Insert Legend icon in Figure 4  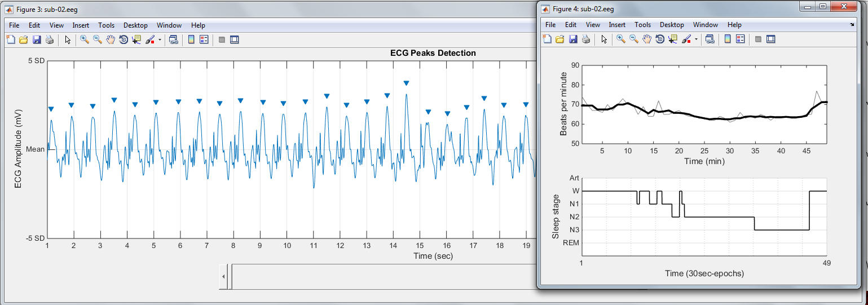pyautogui.click(x=741, y=39)
